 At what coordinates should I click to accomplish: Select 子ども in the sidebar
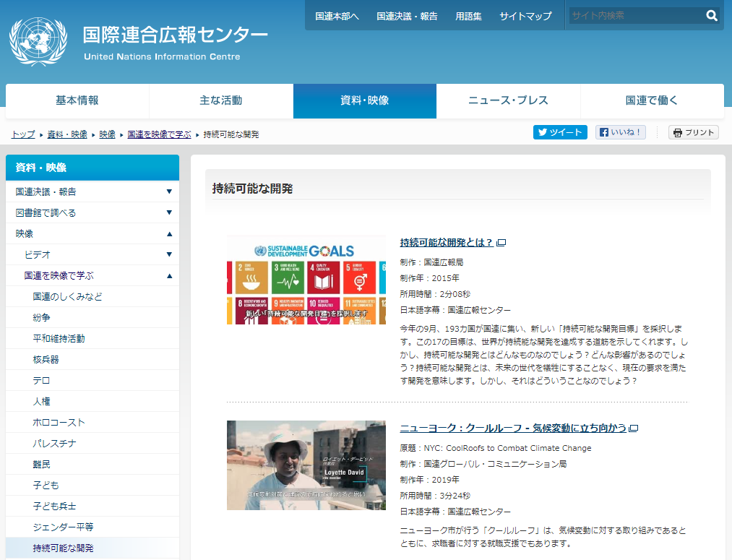pyautogui.click(x=92, y=486)
